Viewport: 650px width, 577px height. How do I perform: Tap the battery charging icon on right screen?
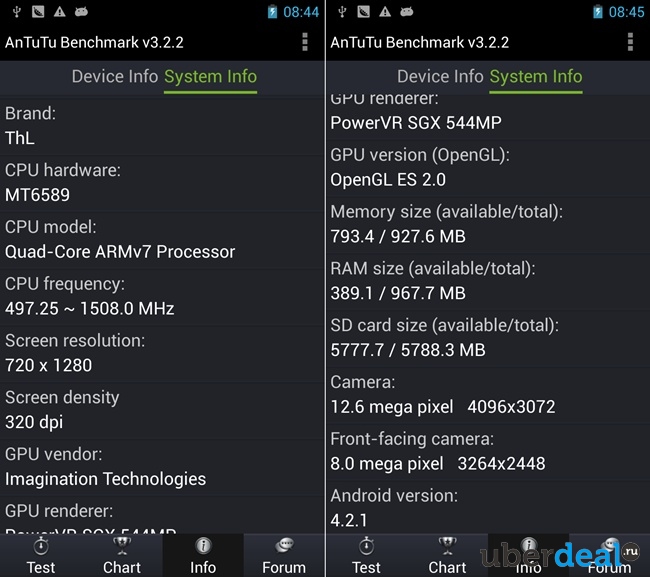(597, 12)
